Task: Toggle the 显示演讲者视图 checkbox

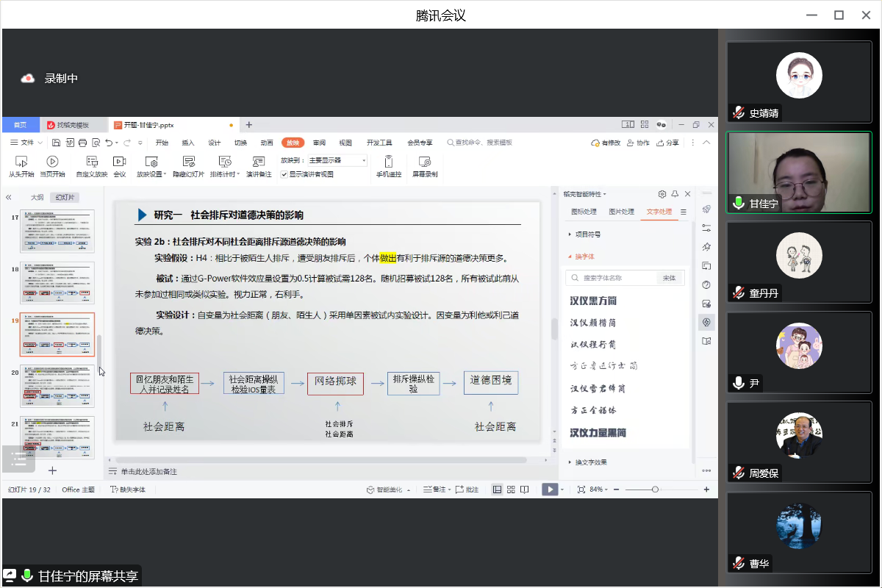Action: (284, 174)
